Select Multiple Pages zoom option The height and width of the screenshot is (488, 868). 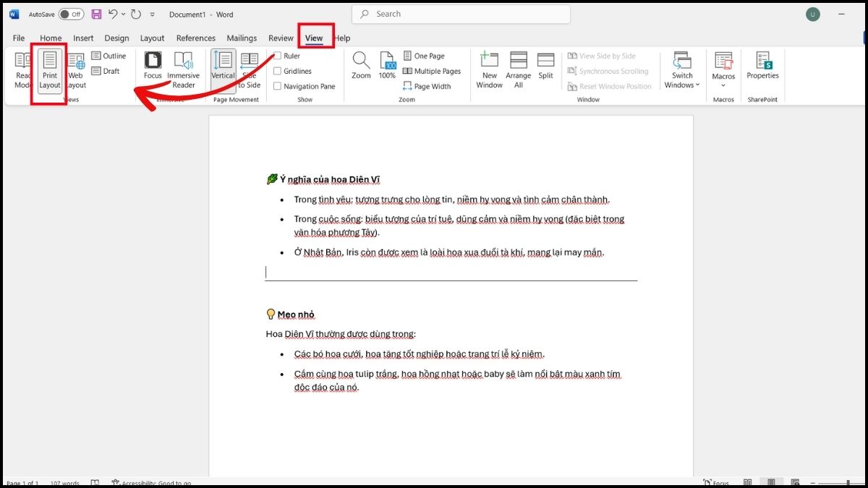coord(432,71)
